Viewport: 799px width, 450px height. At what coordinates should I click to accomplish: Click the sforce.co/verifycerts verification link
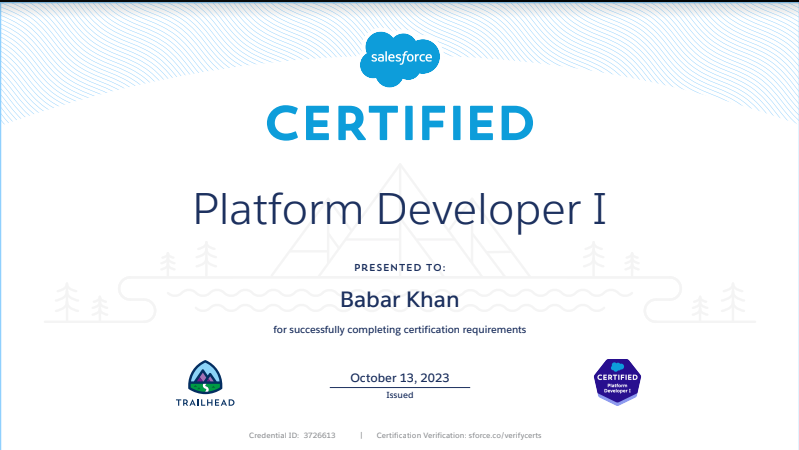[504, 435]
